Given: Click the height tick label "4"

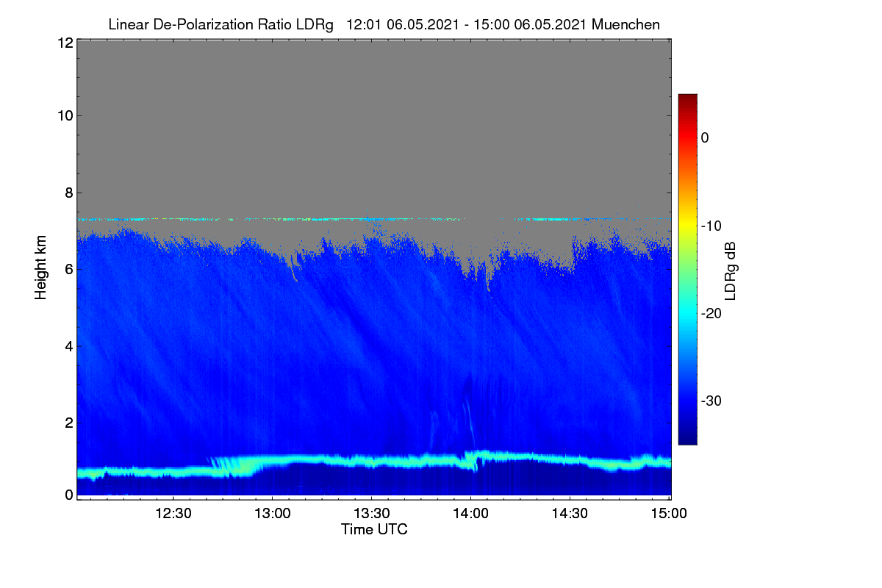Looking at the screenshot, I should [x=68, y=345].
